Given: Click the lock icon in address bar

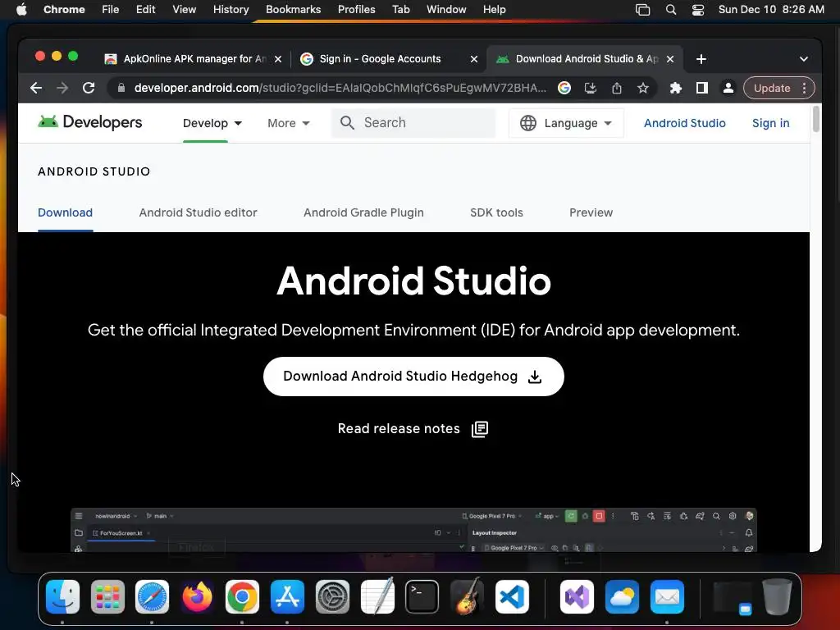Looking at the screenshot, I should 121,88.
